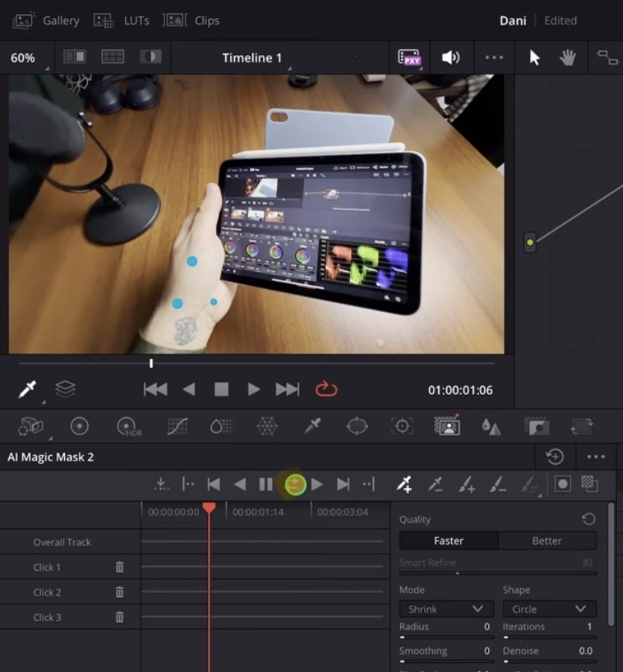
Task: Reset the Quality settings
Action: pos(588,519)
